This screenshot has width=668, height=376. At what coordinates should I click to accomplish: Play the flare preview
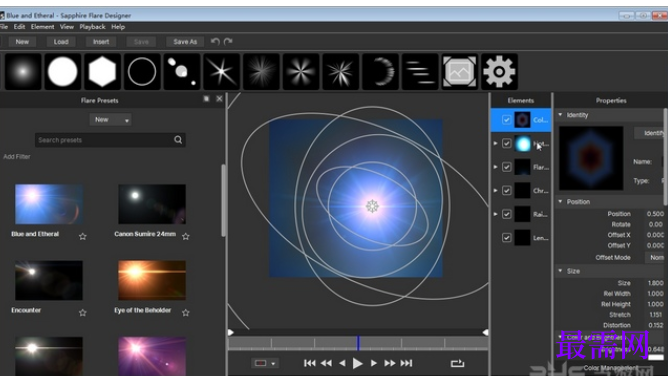pyautogui.click(x=358, y=363)
